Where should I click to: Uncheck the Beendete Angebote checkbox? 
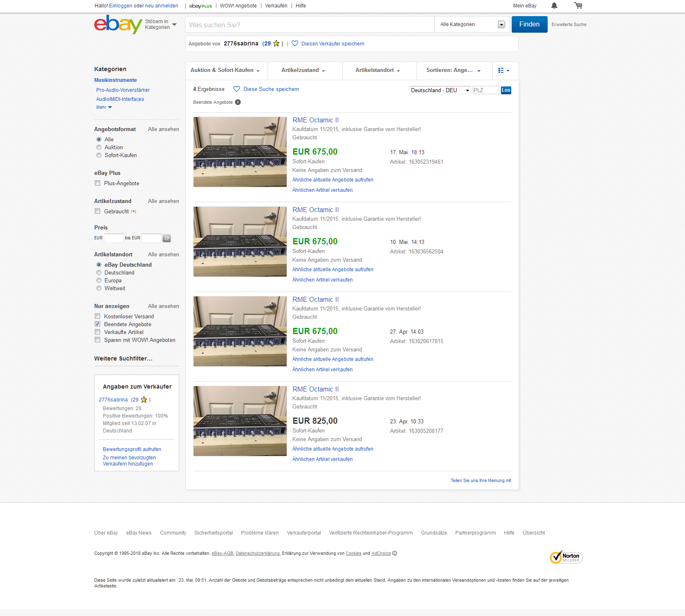pyautogui.click(x=98, y=325)
